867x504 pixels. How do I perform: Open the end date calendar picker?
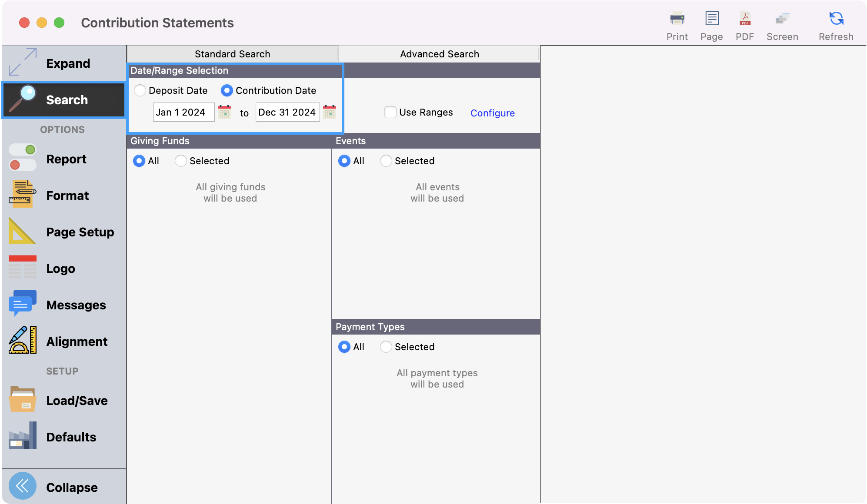coord(330,112)
